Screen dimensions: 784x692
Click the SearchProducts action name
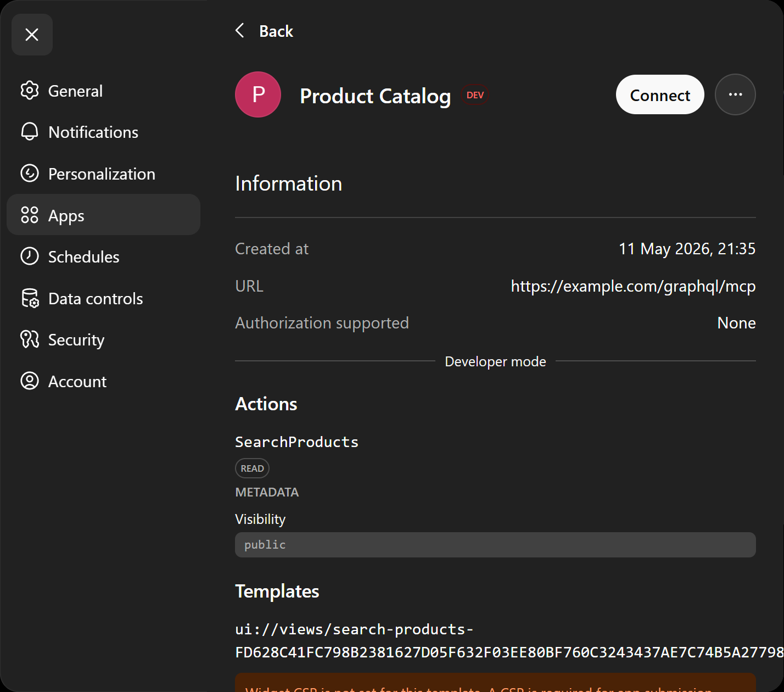296,442
